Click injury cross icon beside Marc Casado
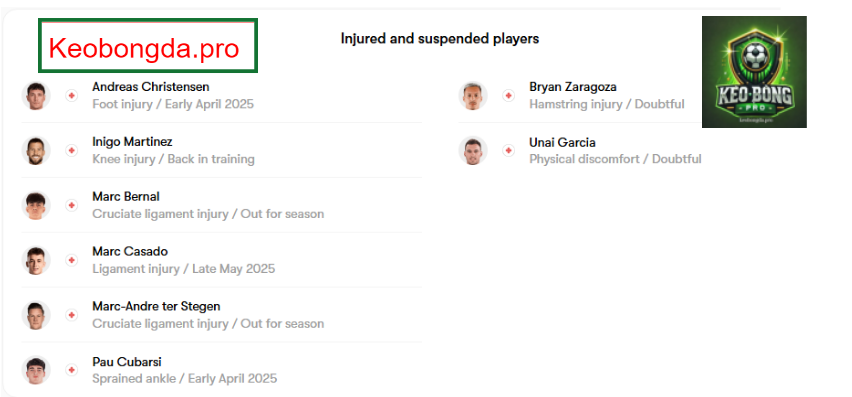The height and width of the screenshot is (397, 852). (x=71, y=260)
